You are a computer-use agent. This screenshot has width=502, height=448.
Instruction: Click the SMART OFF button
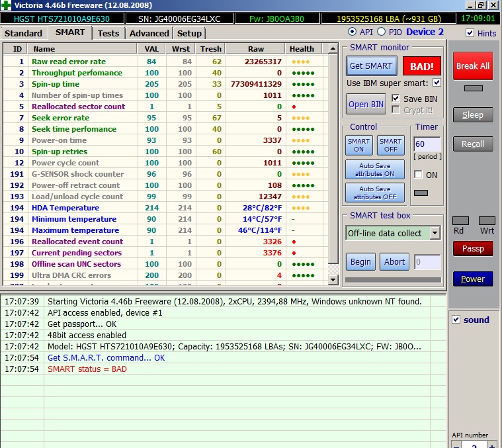pos(391,146)
